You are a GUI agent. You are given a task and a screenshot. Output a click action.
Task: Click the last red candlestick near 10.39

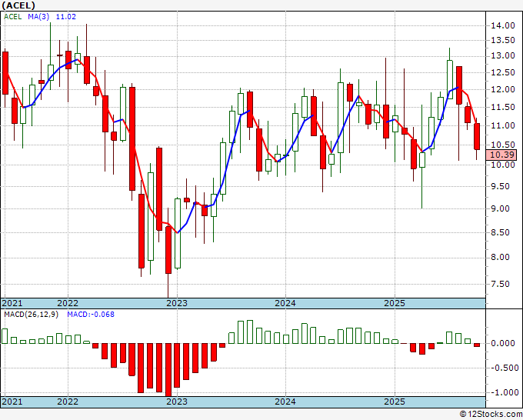[x=477, y=136]
